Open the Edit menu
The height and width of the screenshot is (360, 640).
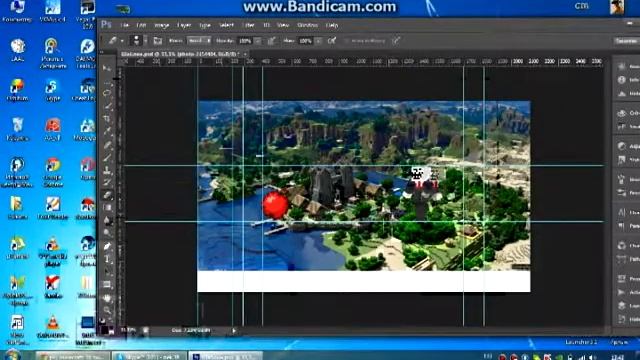pos(141,25)
